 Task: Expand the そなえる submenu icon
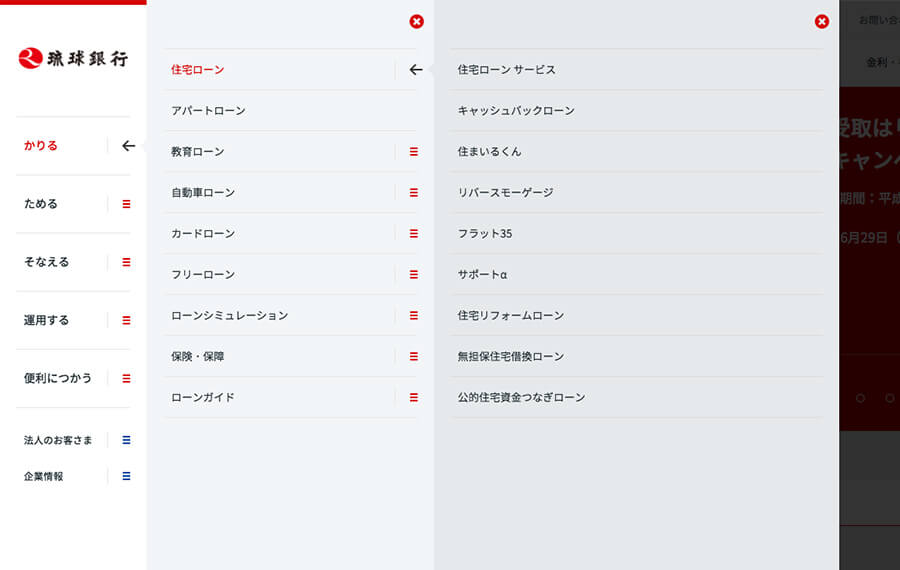click(x=126, y=262)
